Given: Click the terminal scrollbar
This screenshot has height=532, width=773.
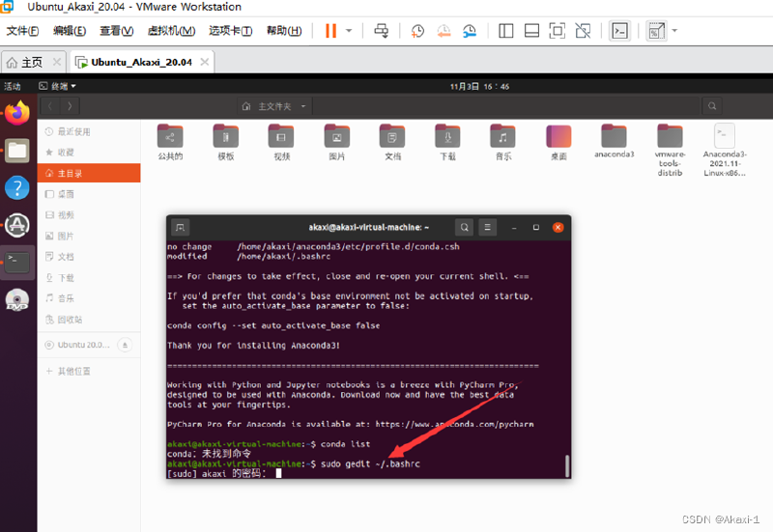Looking at the screenshot, I should 567,465.
